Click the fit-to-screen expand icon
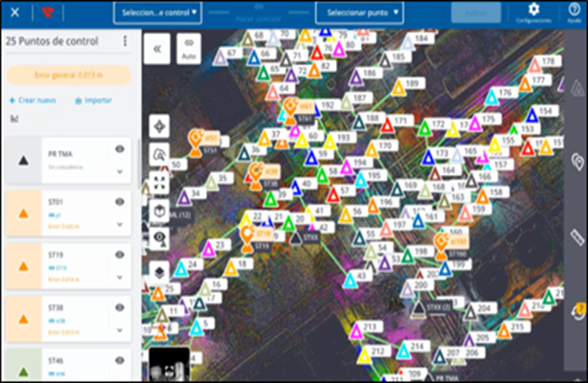 tap(159, 182)
